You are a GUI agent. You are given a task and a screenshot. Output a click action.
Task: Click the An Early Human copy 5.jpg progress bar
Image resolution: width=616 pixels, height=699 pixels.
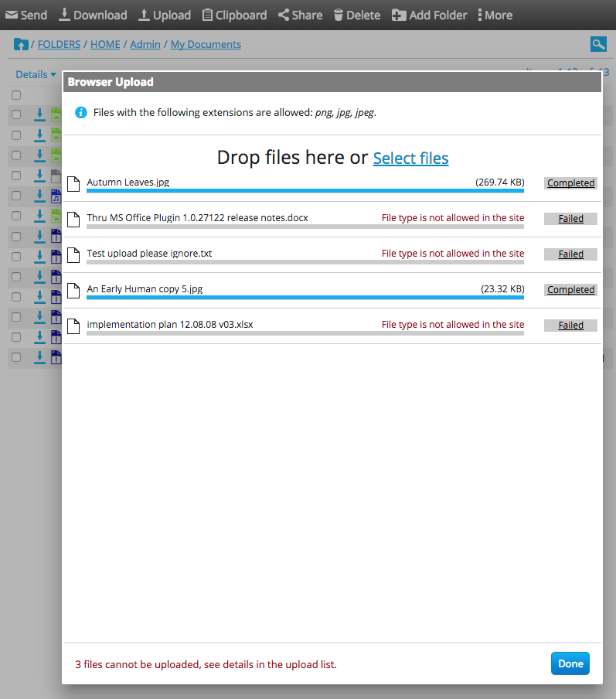tap(305, 298)
